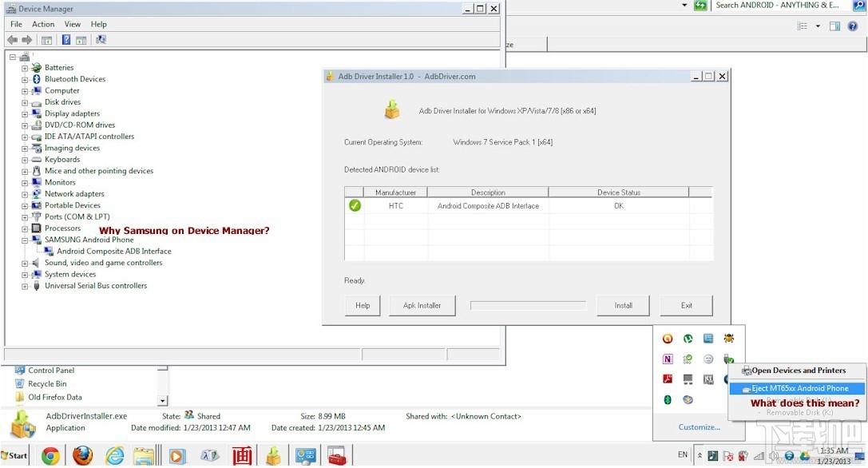Click the red toolbox icon on taskbar
This screenshot has width=868, height=468.
(x=336, y=456)
